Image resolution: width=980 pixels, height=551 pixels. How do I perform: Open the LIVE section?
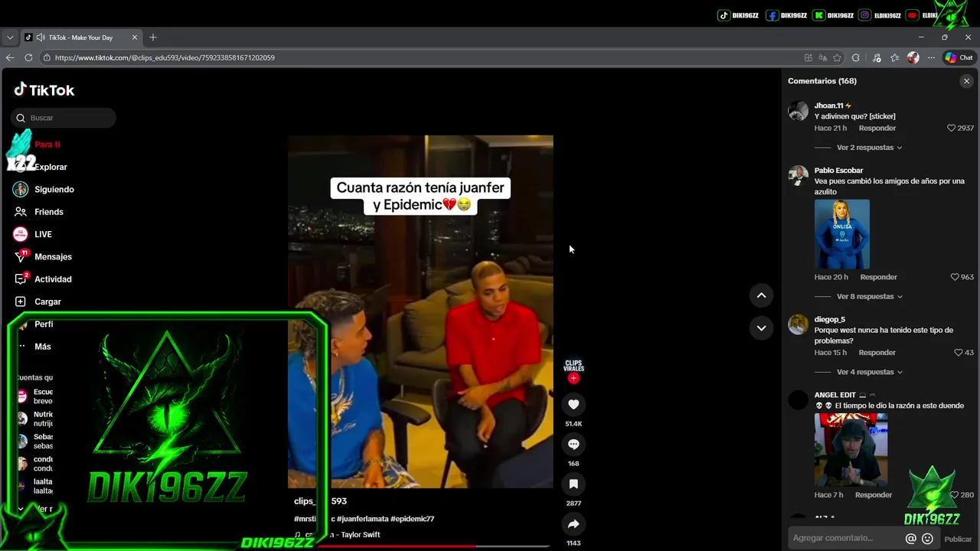point(32,234)
